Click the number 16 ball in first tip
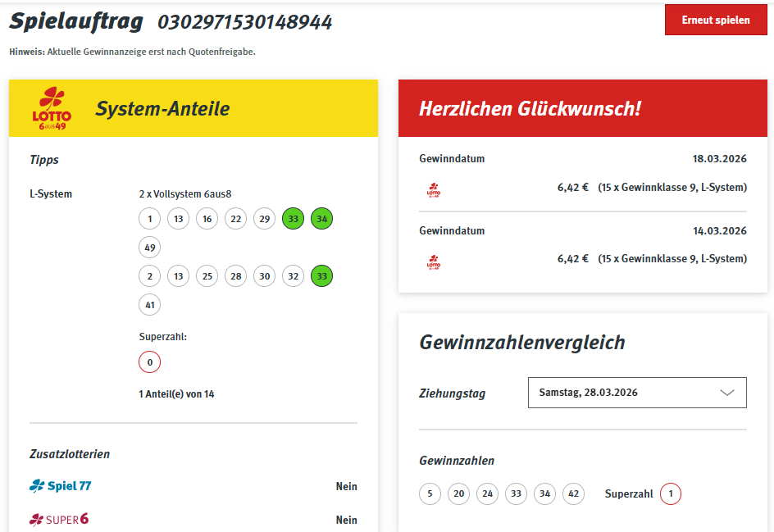The image size is (774, 532). click(x=207, y=219)
